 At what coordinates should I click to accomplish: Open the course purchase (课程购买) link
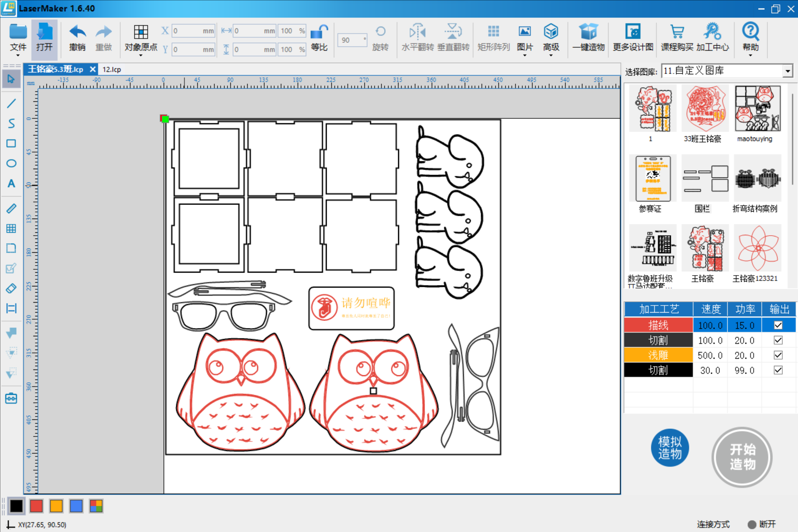coord(677,37)
